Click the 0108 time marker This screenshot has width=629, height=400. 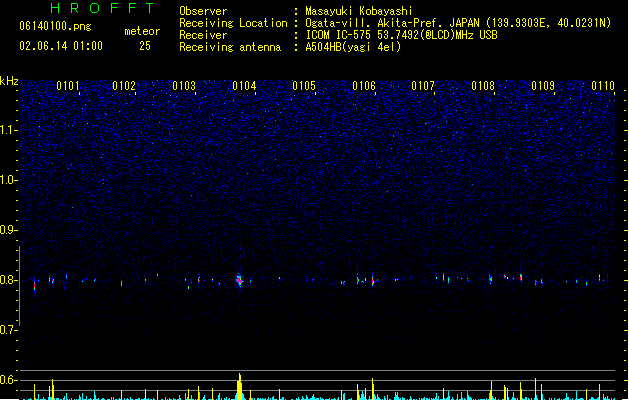[x=483, y=86]
